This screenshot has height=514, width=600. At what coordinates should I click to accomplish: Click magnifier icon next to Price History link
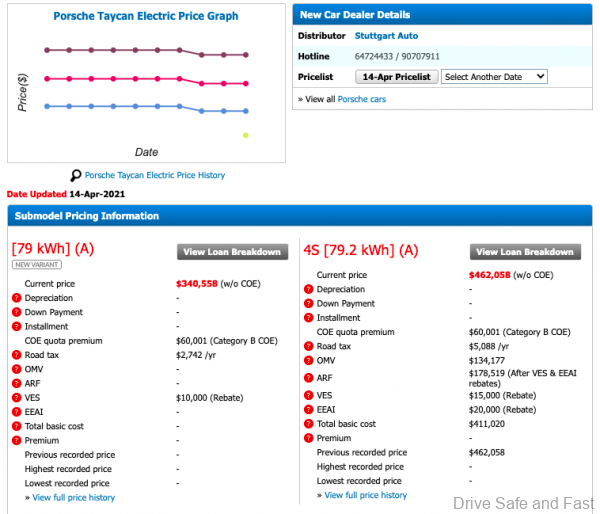pyautogui.click(x=75, y=175)
